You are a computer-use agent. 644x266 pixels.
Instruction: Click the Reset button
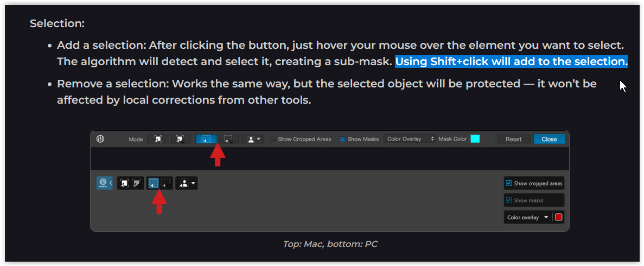[x=513, y=139]
